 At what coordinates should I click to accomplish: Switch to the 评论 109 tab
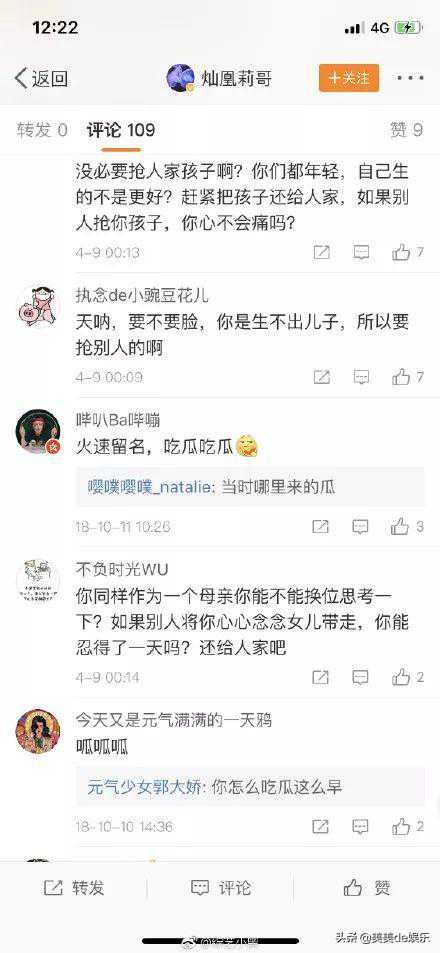(x=121, y=130)
